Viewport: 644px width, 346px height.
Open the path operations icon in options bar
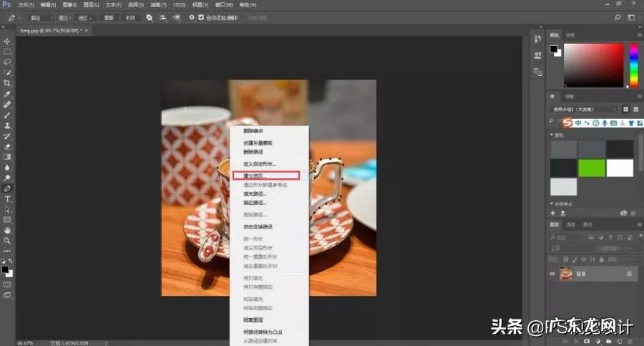point(149,18)
